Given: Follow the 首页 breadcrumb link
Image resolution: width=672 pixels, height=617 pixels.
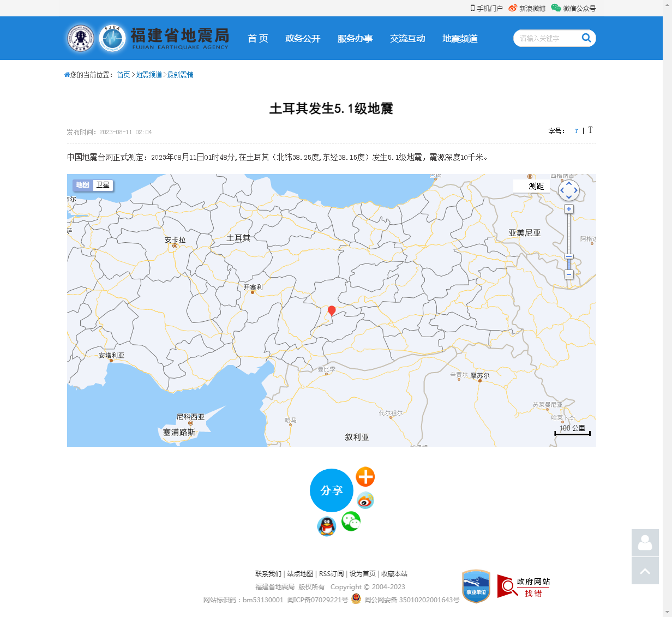Looking at the screenshot, I should click(x=123, y=75).
